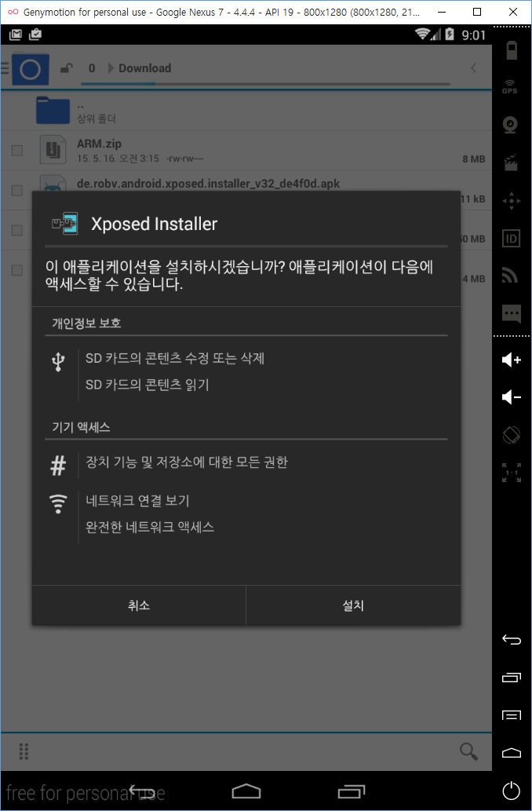Click Genymotion sidebar power button

pyautogui.click(x=511, y=790)
